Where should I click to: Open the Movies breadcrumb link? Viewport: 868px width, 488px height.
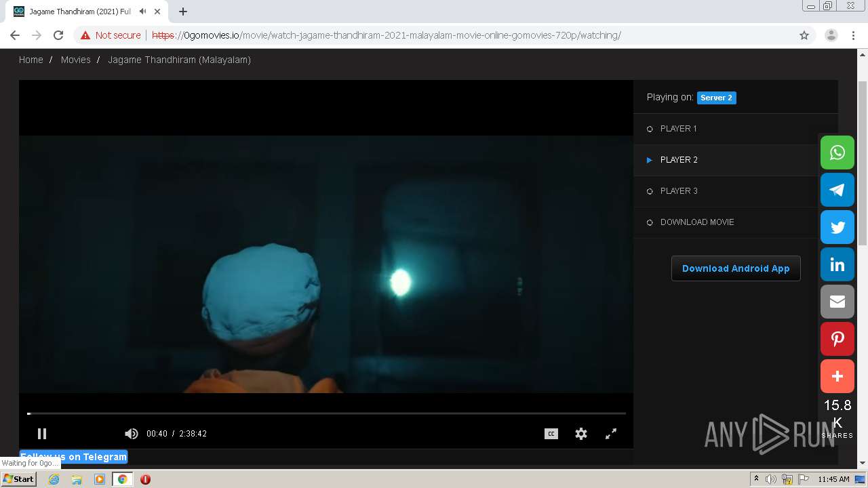click(x=75, y=60)
